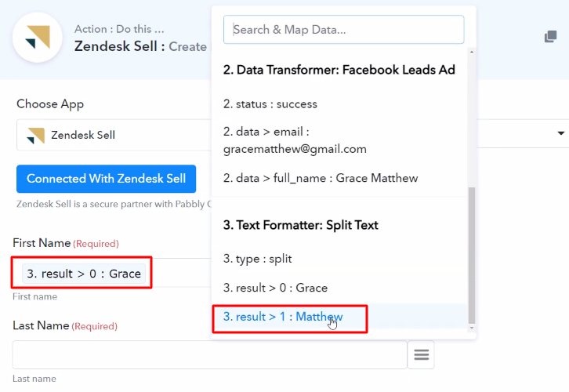The height and width of the screenshot is (392, 569).
Task: Expand the Choose App dropdown arrow
Action: 560,133
